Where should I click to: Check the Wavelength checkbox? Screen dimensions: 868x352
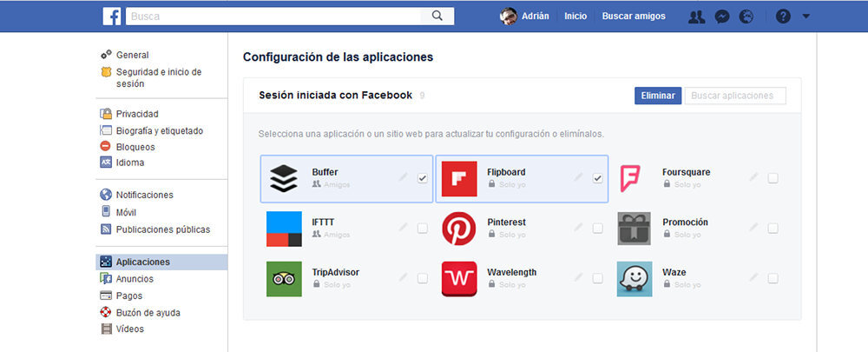(x=597, y=278)
